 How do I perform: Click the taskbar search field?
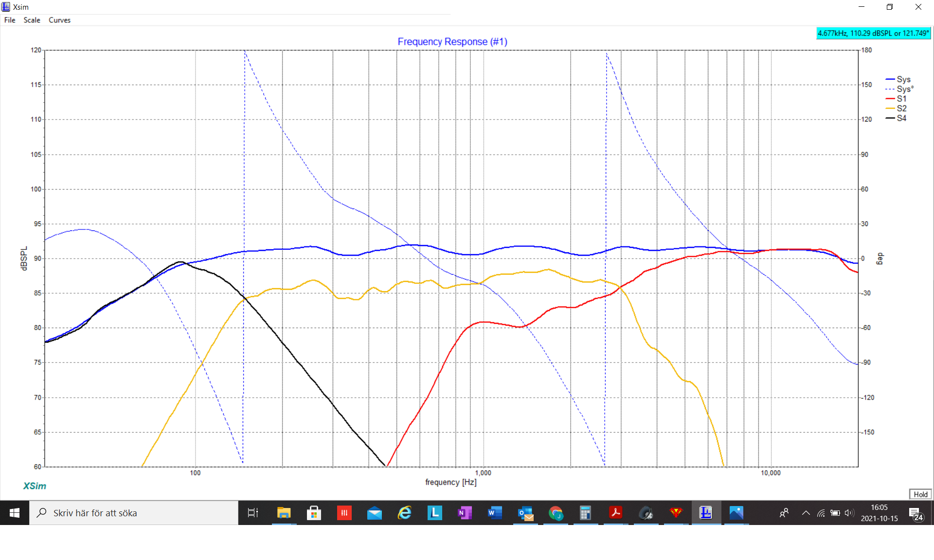click(x=134, y=513)
